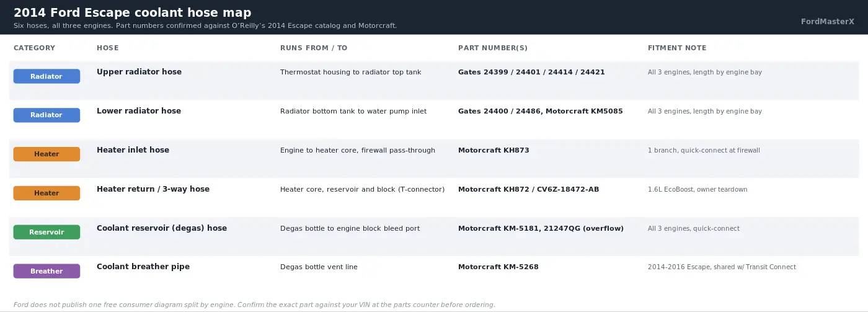The height and width of the screenshot is (312, 868).
Task: Click the RUNS FROM / TO column header
Action: tap(314, 48)
